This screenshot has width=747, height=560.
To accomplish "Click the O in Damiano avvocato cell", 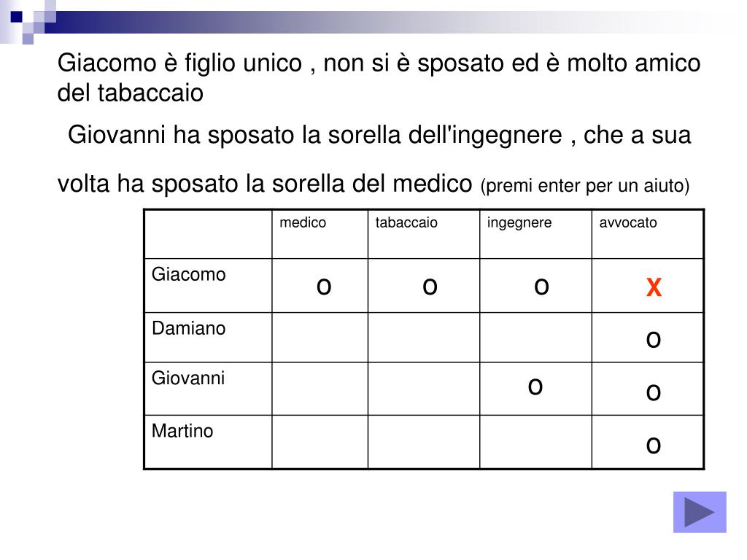I will click(x=654, y=340).
